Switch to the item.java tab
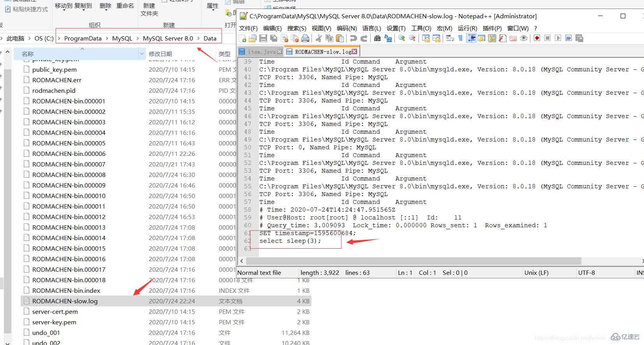The width and height of the screenshot is (644, 345). click(261, 52)
